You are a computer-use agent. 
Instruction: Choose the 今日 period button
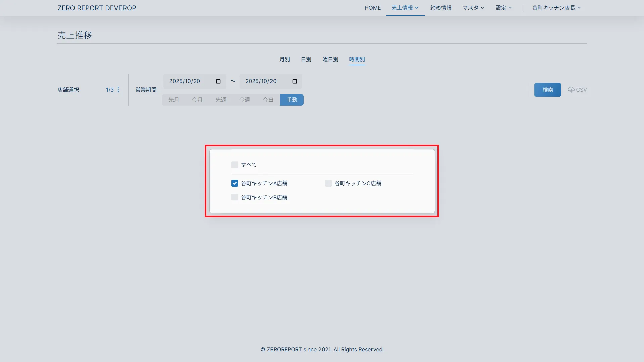tap(268, 100)
